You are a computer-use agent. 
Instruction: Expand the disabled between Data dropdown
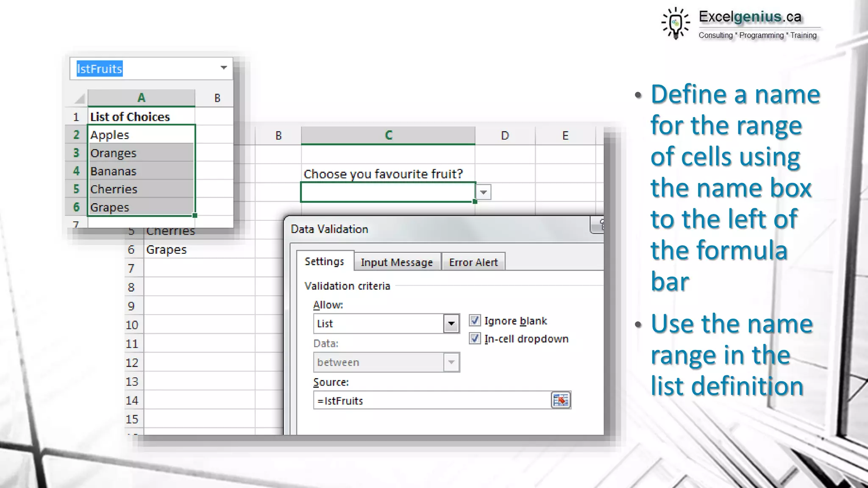tap(451, 362)
